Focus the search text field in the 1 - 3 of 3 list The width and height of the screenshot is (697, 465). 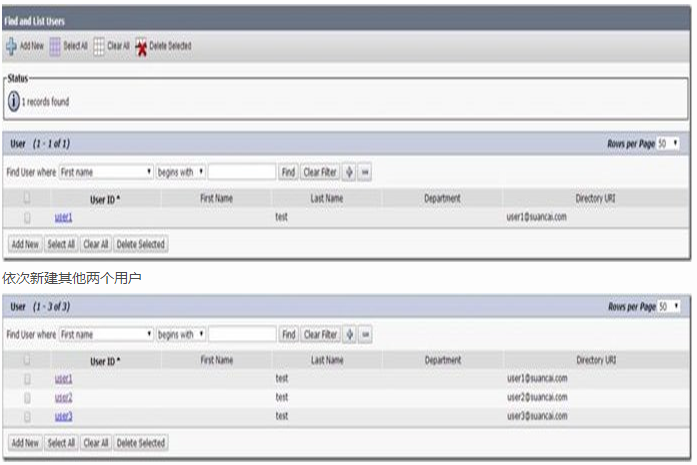pos(243,334)
